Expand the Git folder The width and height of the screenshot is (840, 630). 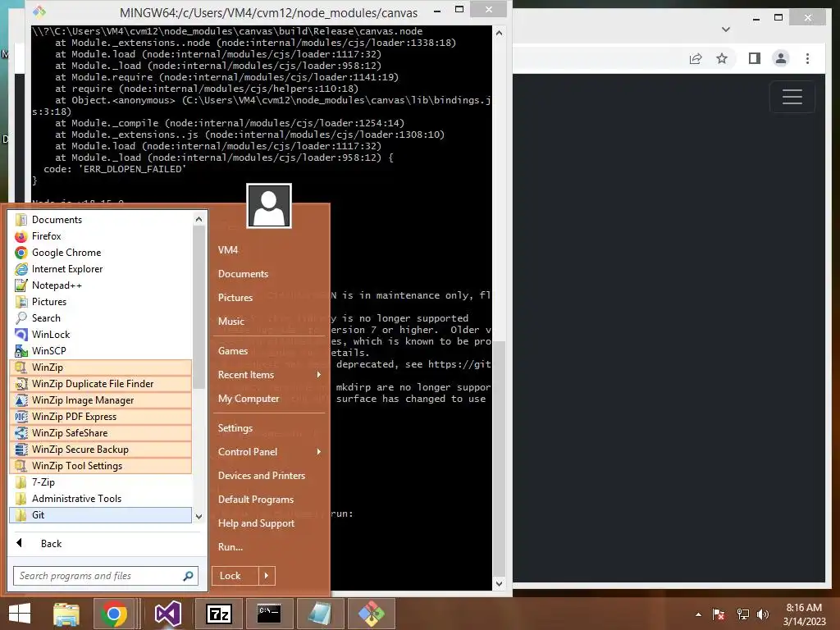[x=100, y=515]
